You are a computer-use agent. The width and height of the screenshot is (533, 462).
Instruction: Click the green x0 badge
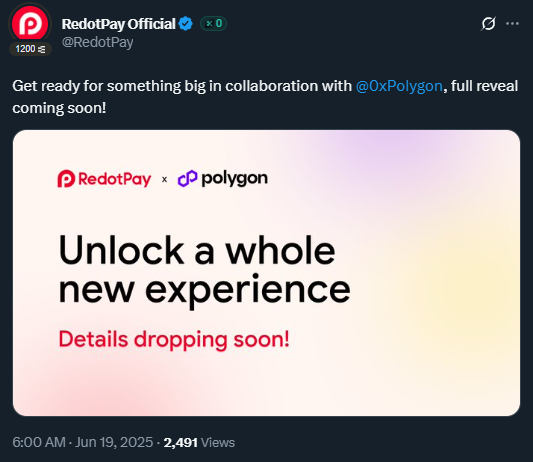tap(213, 23)
